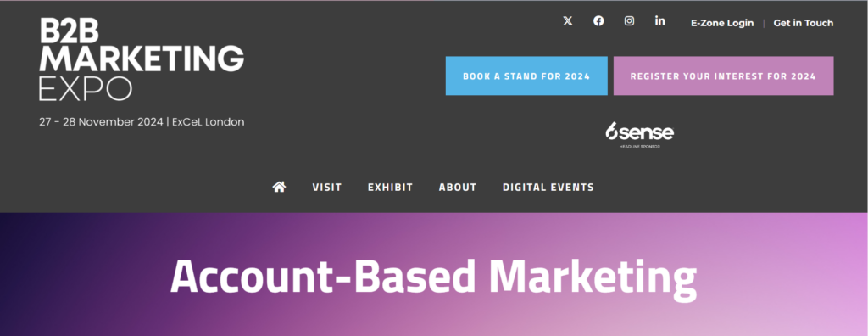Open the Instagram social icon

(x=630, y=21)
